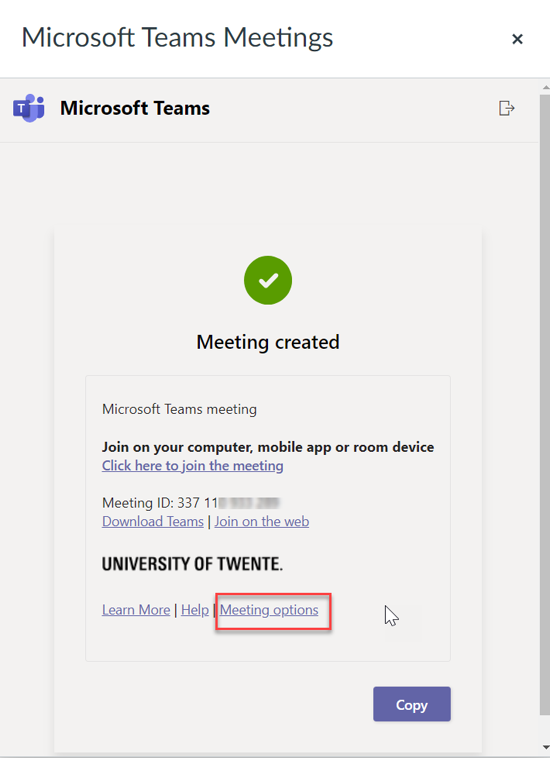Open the Help link
The width and height of the screenshot is (550, 758).
(195, 610)
